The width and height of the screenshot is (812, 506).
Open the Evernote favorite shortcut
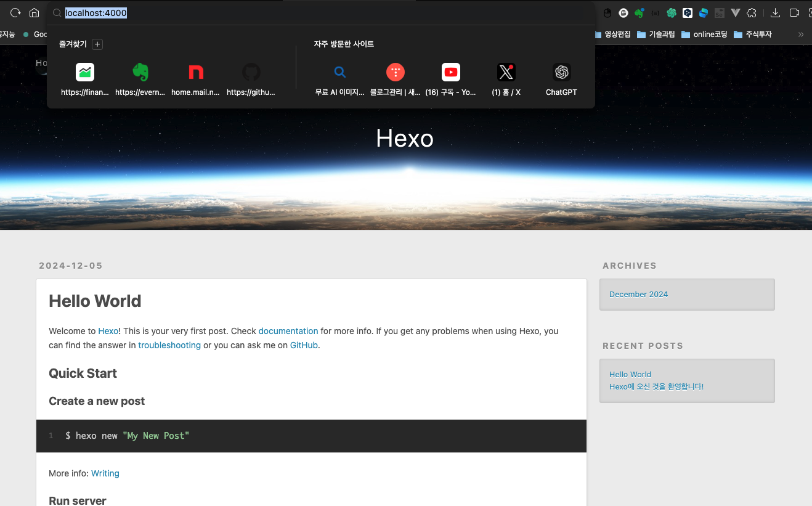140,80
